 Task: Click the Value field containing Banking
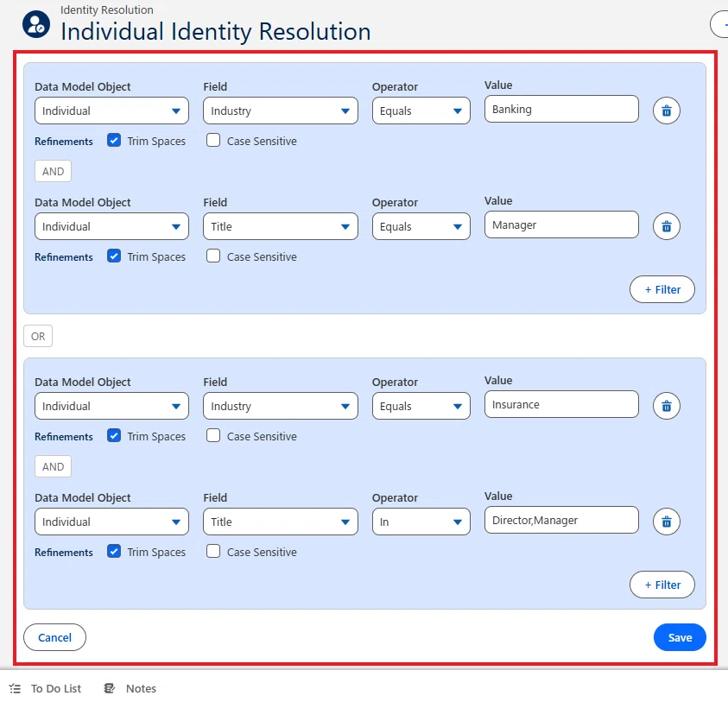(561, 109)
